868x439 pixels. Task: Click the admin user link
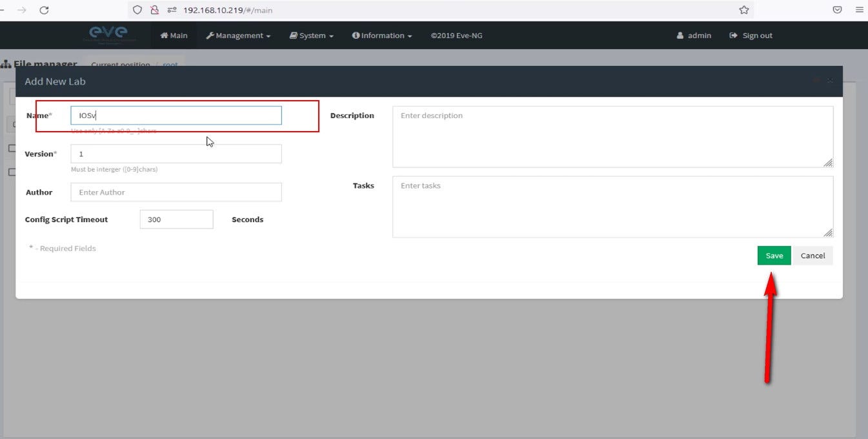tap(694, 36)
